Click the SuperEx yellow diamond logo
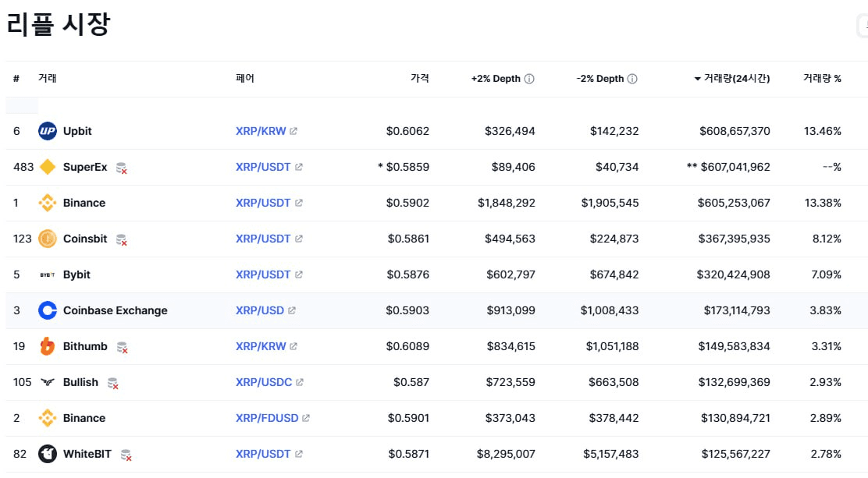 (x=48, y=167)
